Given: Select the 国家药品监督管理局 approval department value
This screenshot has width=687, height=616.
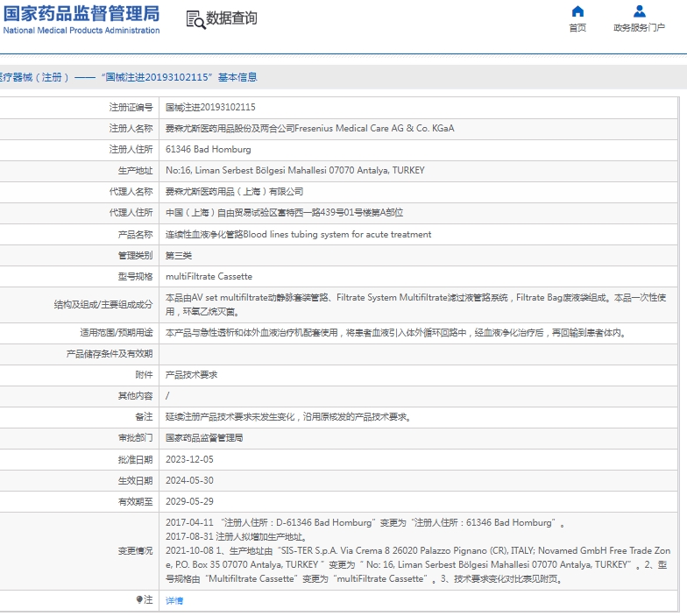Looking at the screenshot, I should tap(204, 438).
